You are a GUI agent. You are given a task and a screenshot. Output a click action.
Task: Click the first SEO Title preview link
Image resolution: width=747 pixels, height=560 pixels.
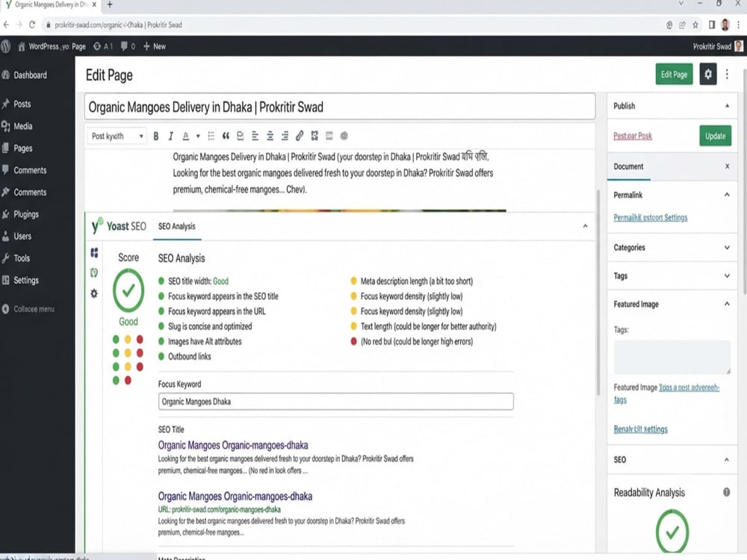(233, 445)
